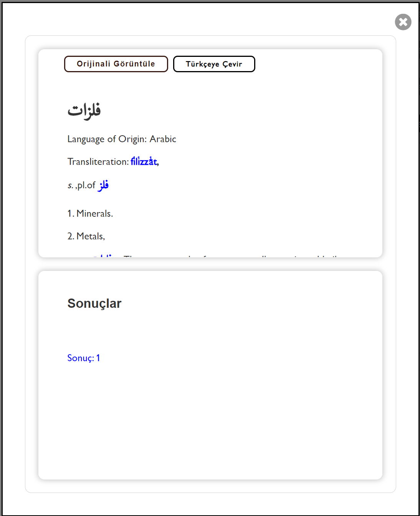Click the "pl.of" text
Viewport: 420px width, 516px height.
tap(86, 186)
